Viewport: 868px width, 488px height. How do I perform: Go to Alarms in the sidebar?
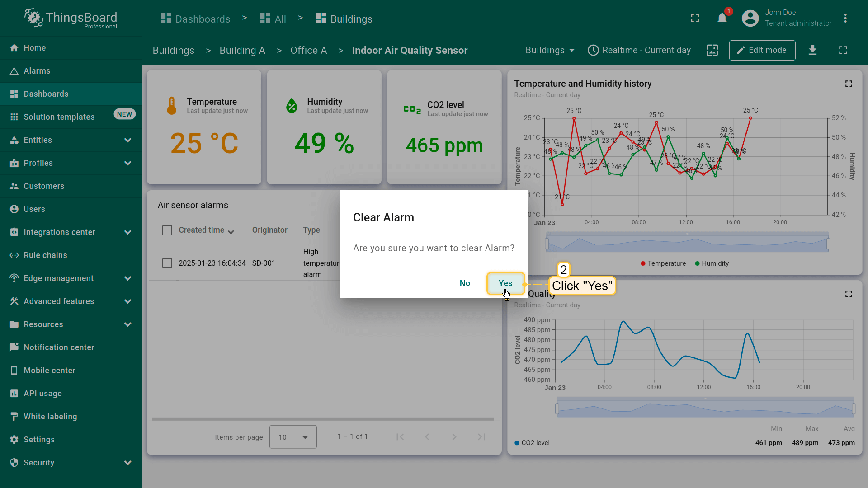click(x=37, y=71)
